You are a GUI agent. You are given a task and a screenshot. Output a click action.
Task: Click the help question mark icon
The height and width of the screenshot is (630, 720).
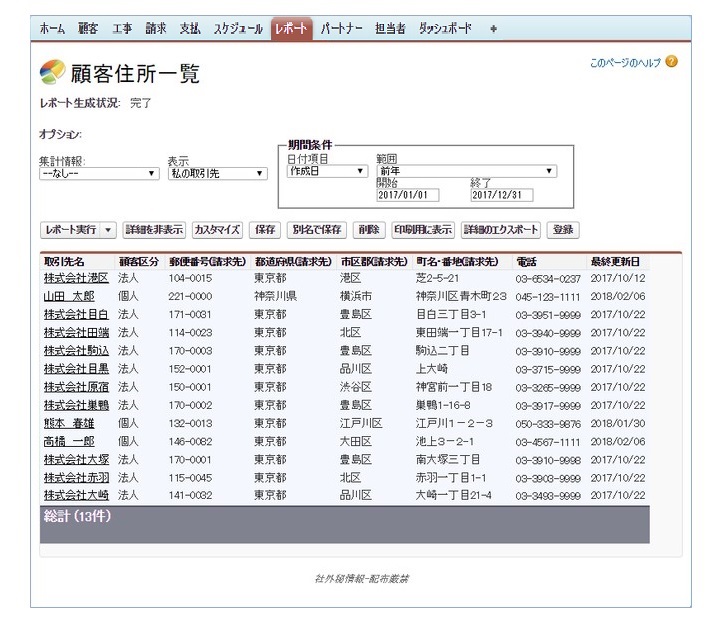tap(671, 62)
